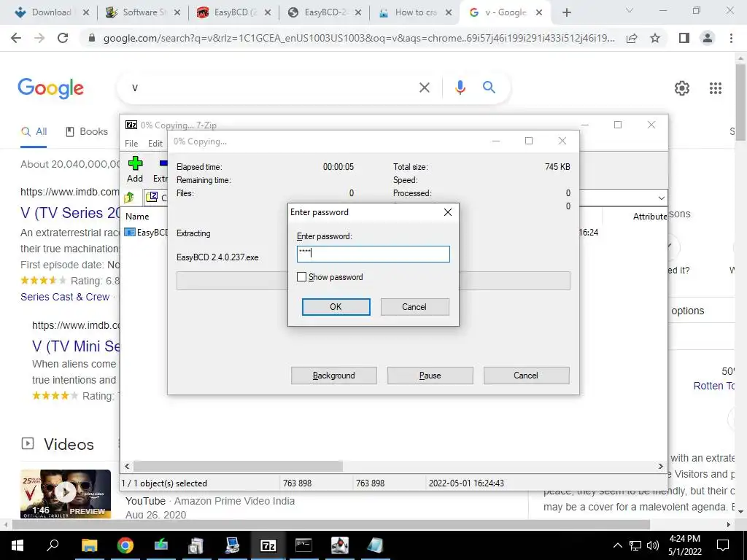Open the Google apps grid
Screen dimensions: 747x560
click(715, 88)
